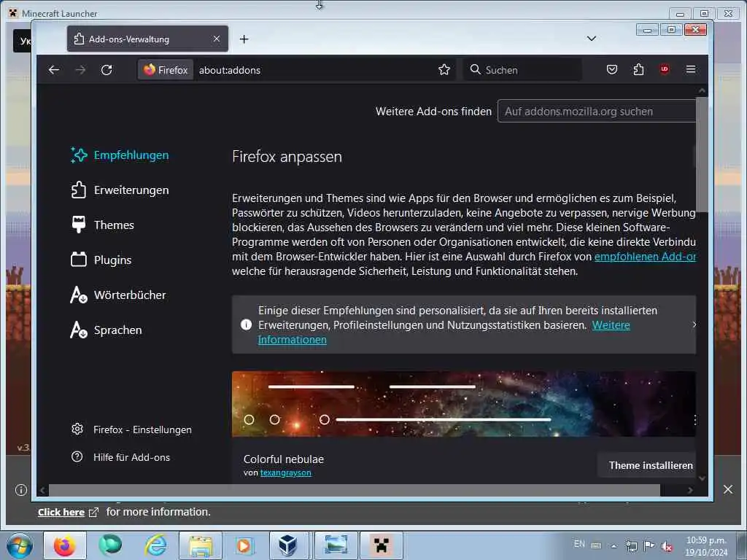Viewport: 747px width, 560px height.
Task: Click the Themes paintbrush icon
Action: click(79, 225)
